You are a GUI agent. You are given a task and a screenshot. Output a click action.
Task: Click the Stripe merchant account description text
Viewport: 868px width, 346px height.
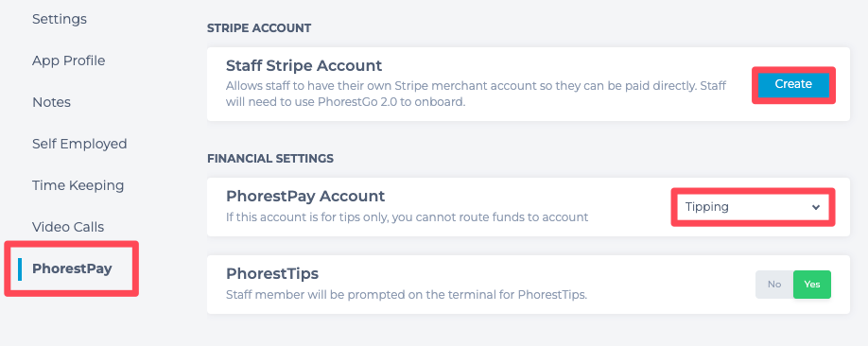tap(476, 95)
